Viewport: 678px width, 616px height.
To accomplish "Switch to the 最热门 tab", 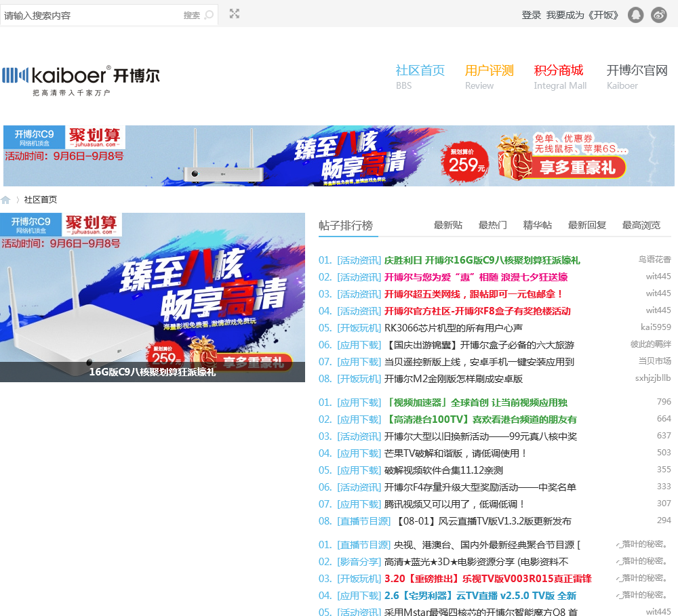I will point(492,225).
